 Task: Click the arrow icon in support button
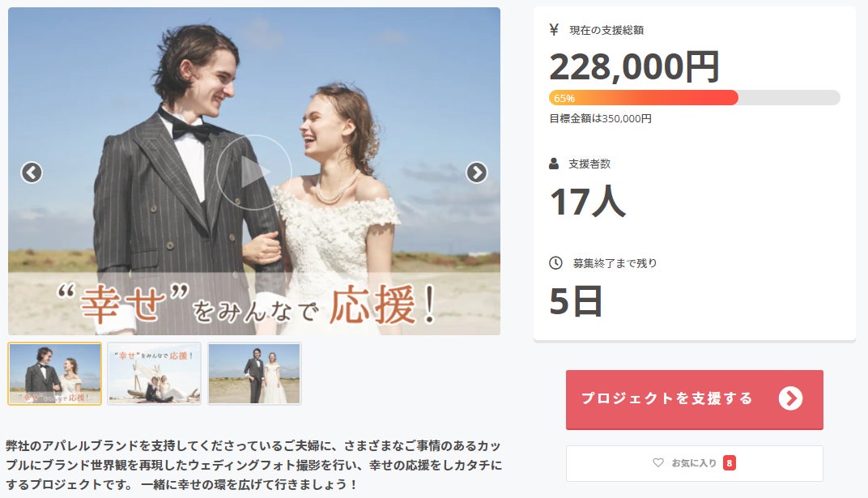coord(790,398)
